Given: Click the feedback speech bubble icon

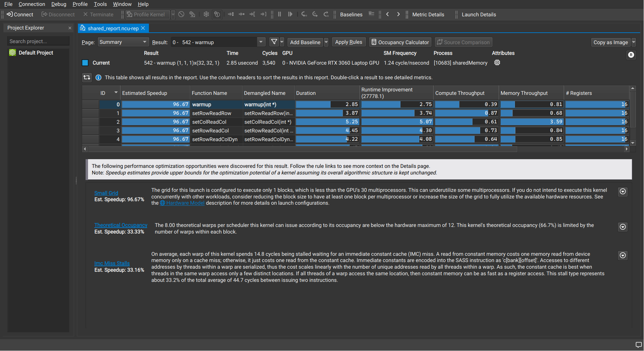Looking at the screenshot, I should coord(638,345).
